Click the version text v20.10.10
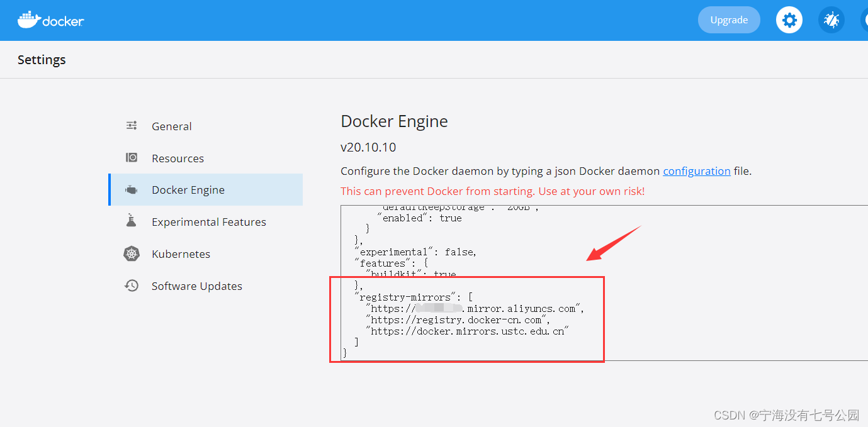 click(368, 147)
